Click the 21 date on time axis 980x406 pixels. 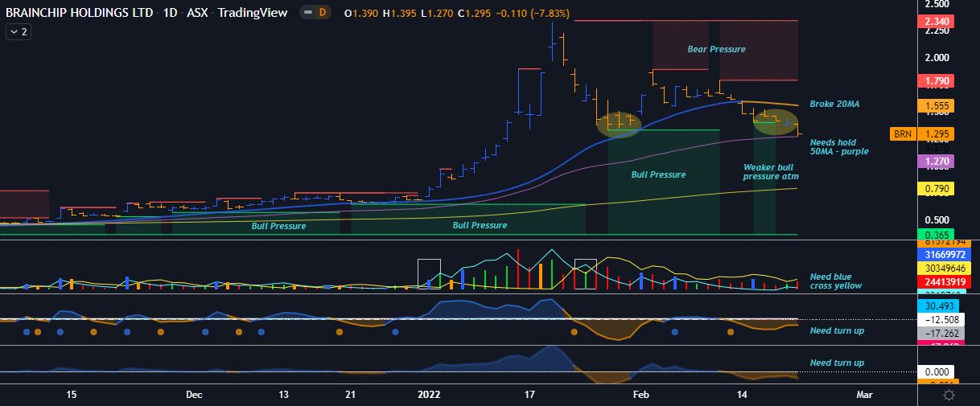pyautogui.click(x=350, y=395)
